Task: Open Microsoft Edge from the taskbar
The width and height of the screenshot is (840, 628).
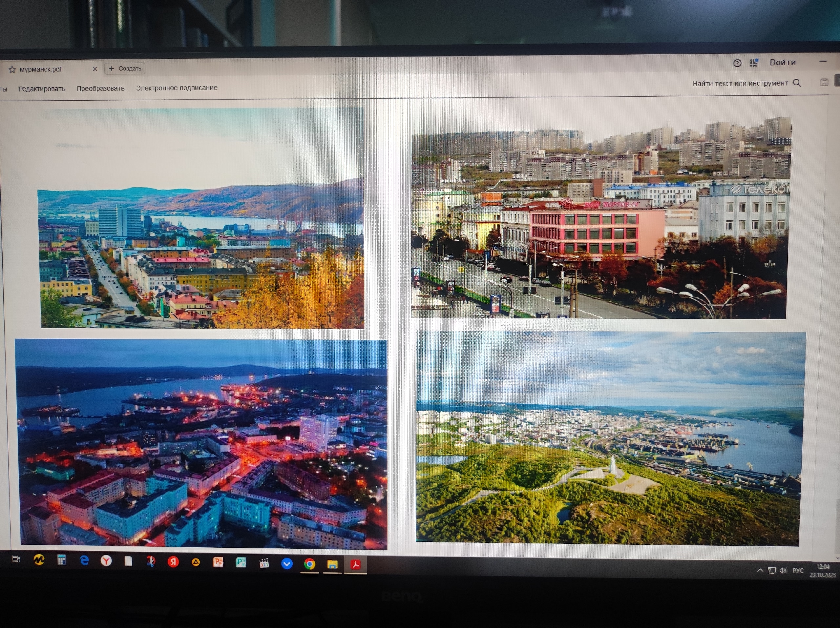Action: 84,560
